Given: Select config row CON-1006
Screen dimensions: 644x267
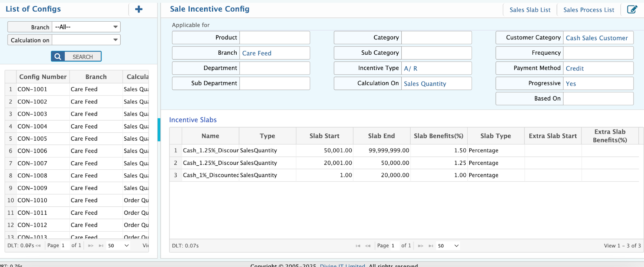Looking at the screenshot, I should (77, 151).
